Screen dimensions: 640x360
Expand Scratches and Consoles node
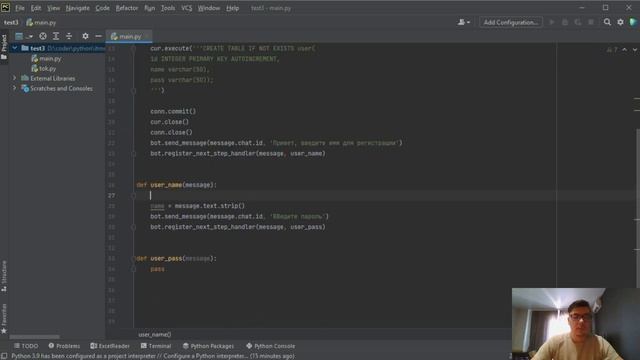pos(15,88)
